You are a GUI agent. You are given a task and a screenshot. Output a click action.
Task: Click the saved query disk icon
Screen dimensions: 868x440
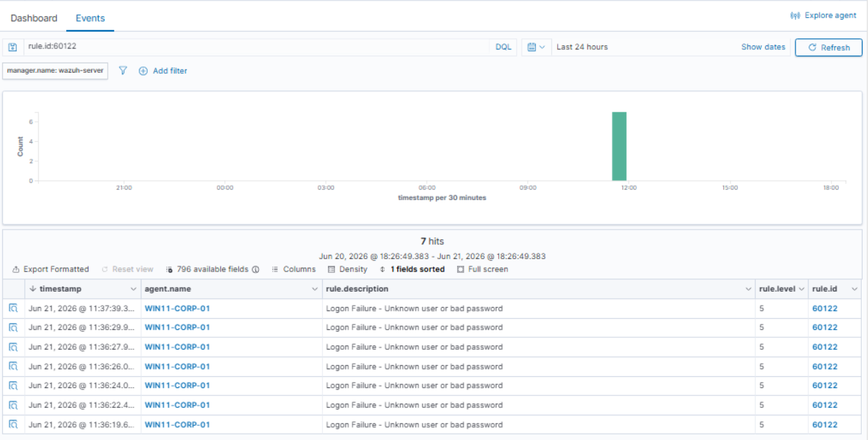click(x=13, y=47)
